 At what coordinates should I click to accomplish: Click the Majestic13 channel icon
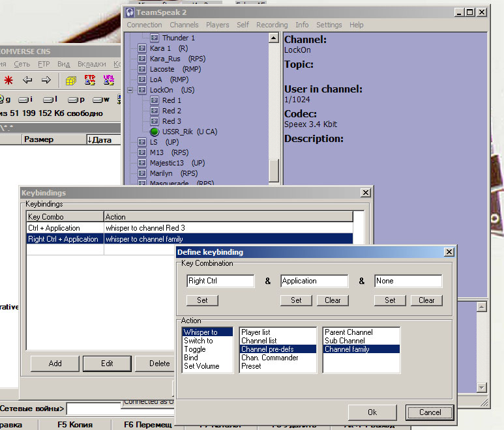142,163
